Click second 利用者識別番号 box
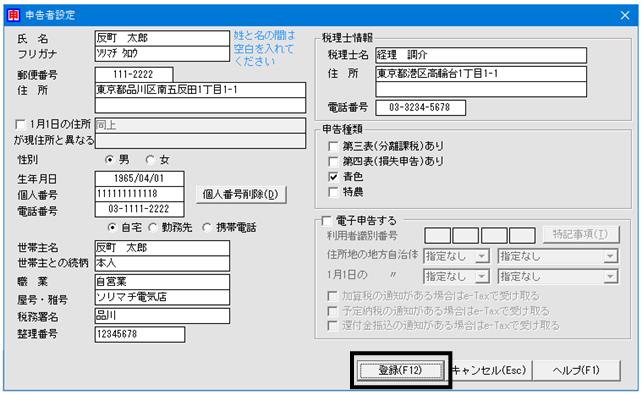 coord(466,236)
